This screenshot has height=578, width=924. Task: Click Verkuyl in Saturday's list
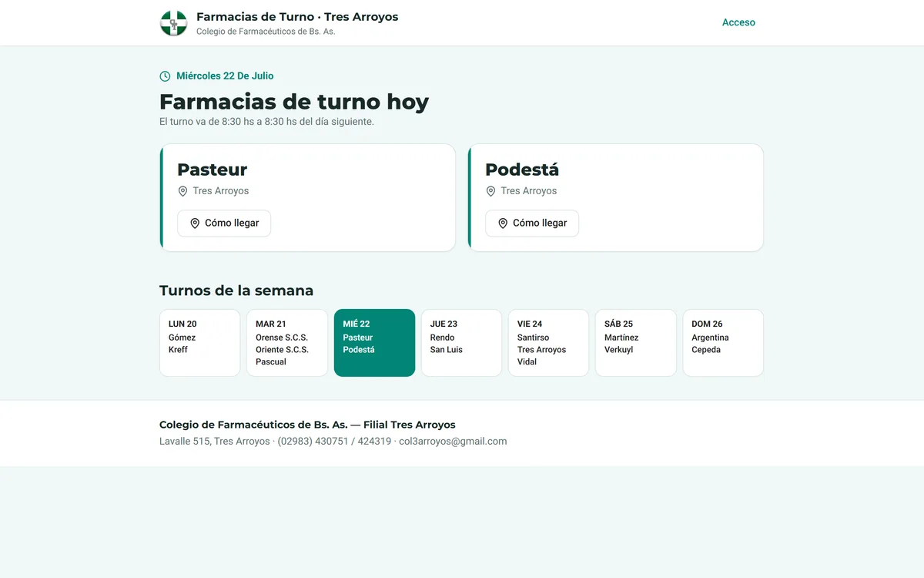click(x=619, y=350)
